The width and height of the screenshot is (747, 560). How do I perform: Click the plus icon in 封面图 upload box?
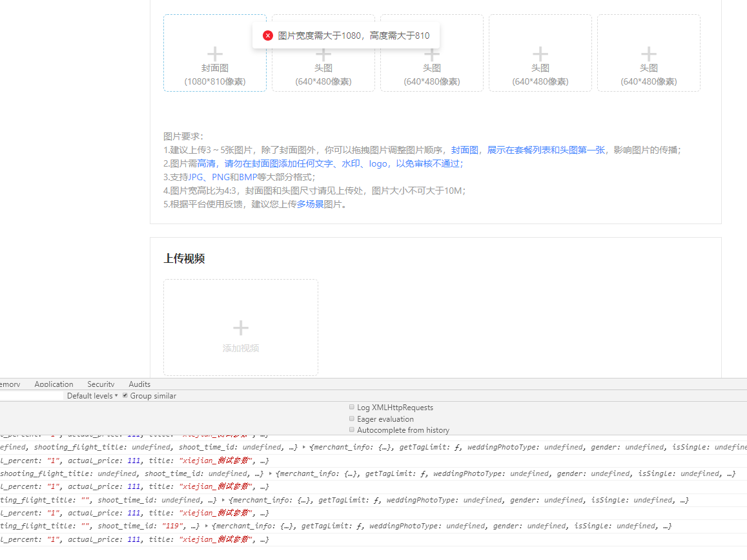(215, 54)
